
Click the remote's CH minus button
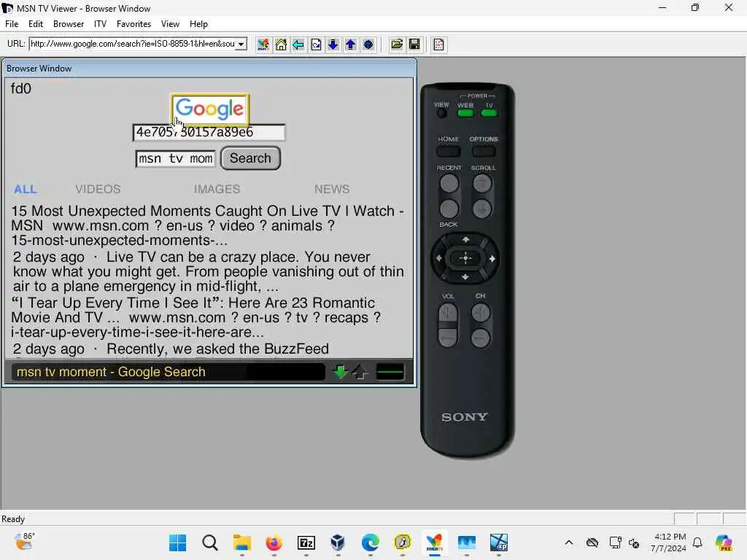(481, 338)
